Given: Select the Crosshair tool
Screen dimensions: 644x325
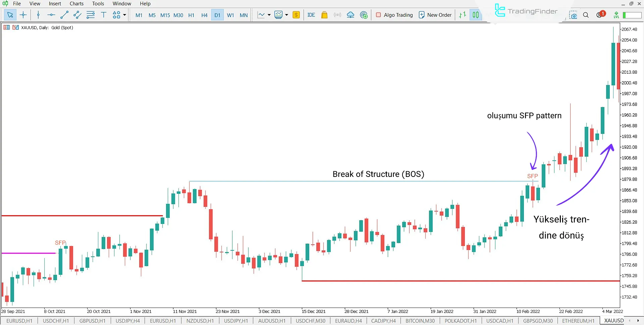Looking at the screenshot, I should (x=23, y=15).
